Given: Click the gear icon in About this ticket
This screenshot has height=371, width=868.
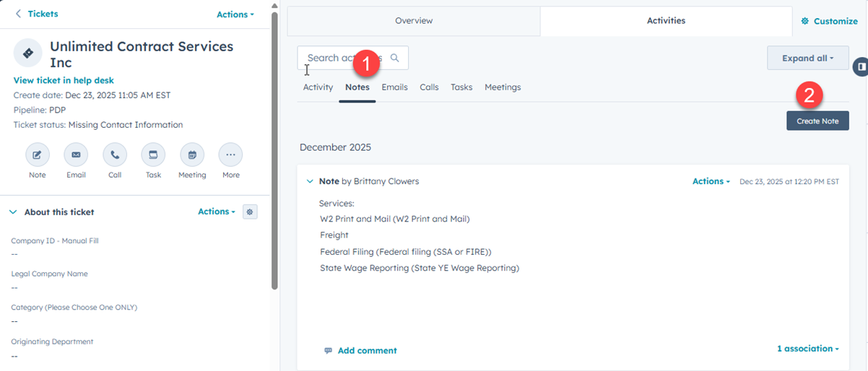Looking at the screenshot, I should click(250, 212).
